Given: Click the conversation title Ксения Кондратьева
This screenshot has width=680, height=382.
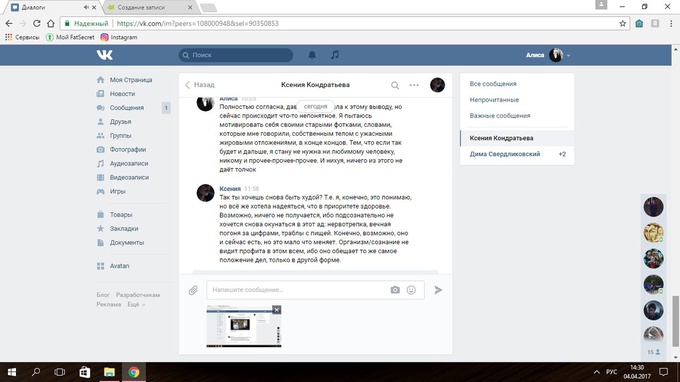Looking at the screenshot, I should (x=315, y=85).
